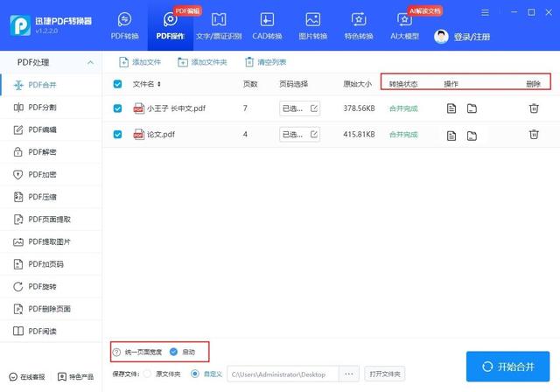Select PDF压缩 in sidebar
The height and width of the screenshot is (392, 560).
51,197
